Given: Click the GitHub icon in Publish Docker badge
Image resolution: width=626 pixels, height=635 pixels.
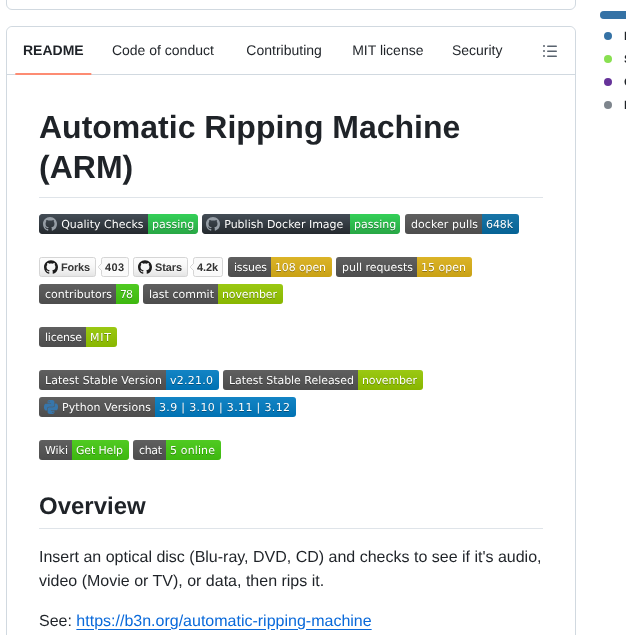Looking at the screenshot, I should (x=213, y=224).
